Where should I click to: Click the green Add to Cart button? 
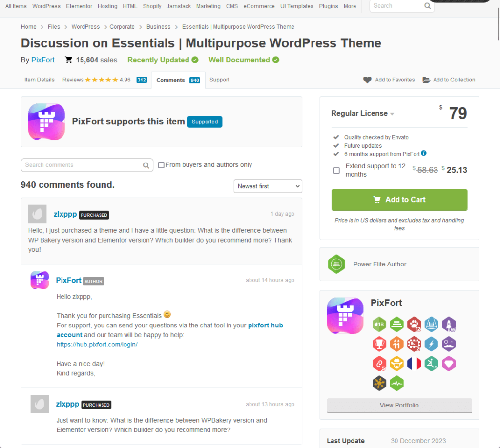pos(399,200)
